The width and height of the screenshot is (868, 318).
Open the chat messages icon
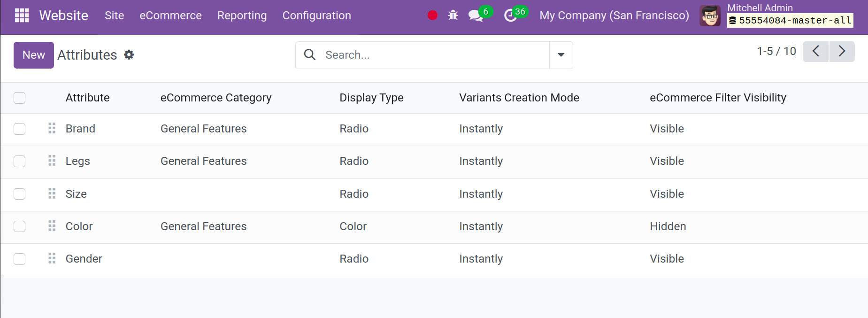[476, 16]
